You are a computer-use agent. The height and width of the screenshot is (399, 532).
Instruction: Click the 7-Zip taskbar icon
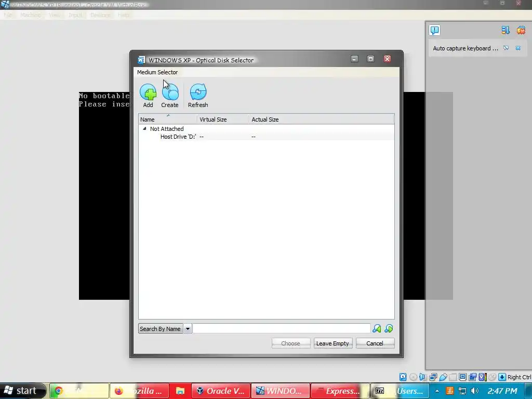pos(380,391)
